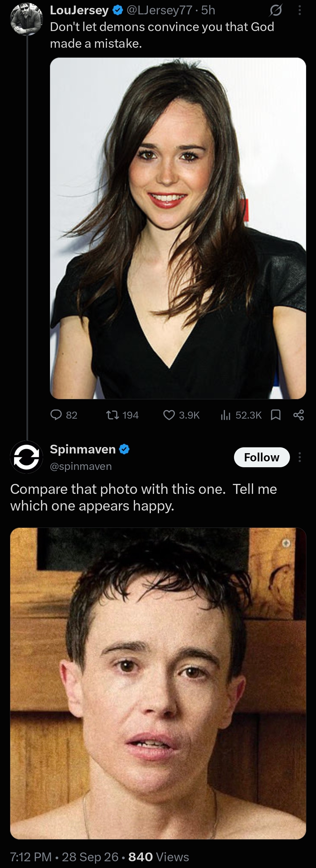Open the 7:12 PM 28 Sep 26 timestamp
316x868 pixels.
(x=64, y=857)
